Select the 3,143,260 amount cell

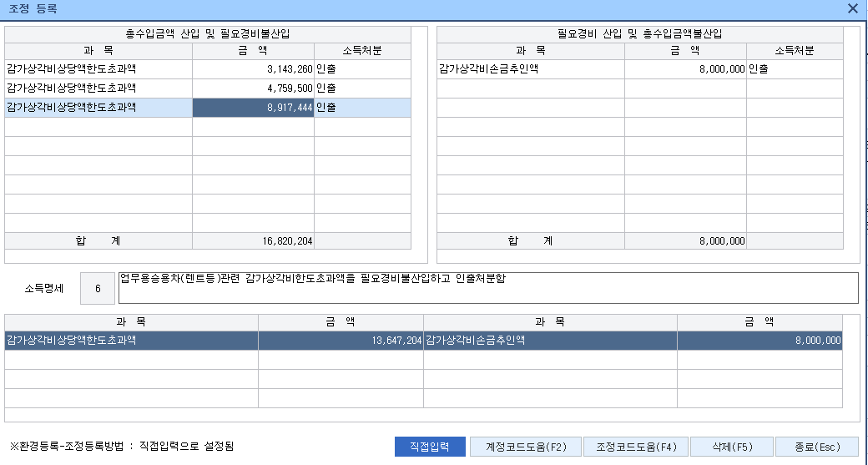pos(253,69)
